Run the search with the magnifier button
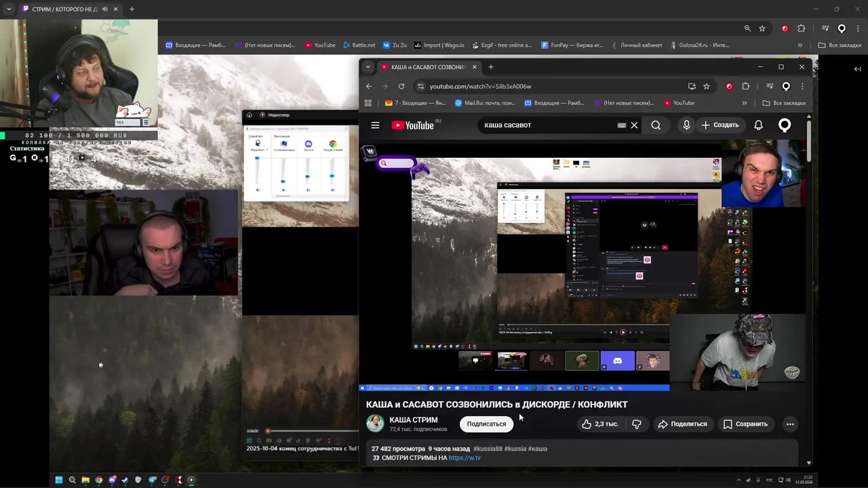The image size is (868, 488). coord(656,125)
